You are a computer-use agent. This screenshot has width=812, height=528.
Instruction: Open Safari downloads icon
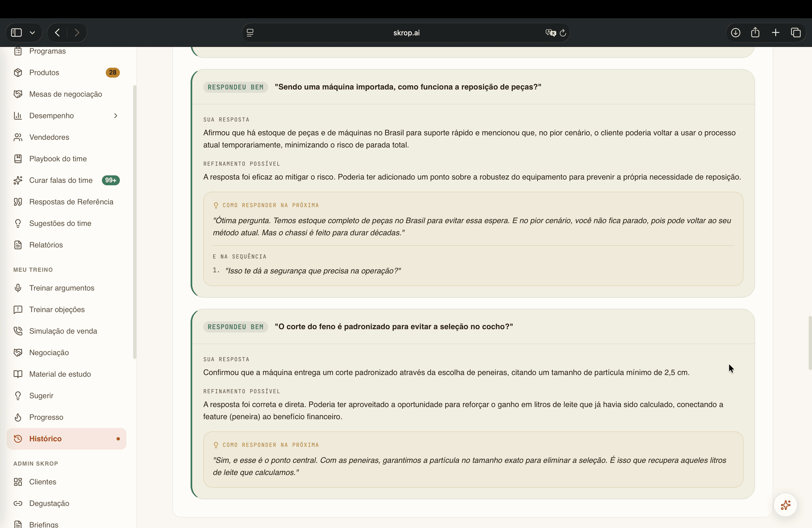click(x=735, y=33)
